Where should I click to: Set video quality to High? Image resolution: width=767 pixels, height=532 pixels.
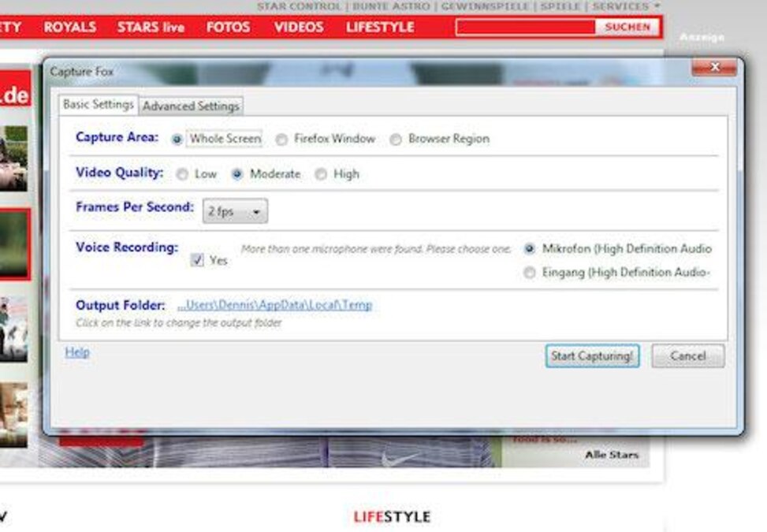point(321,175)
